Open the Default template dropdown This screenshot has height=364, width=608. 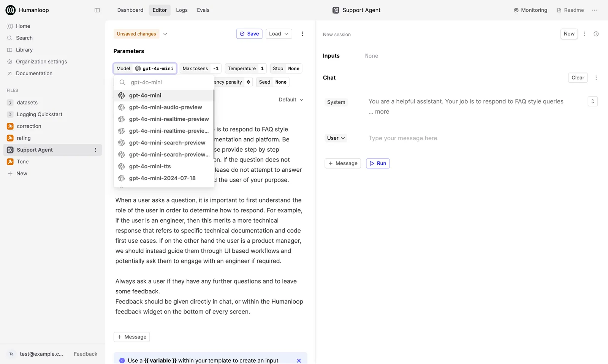pyautogui.click(x=291, y=100)
